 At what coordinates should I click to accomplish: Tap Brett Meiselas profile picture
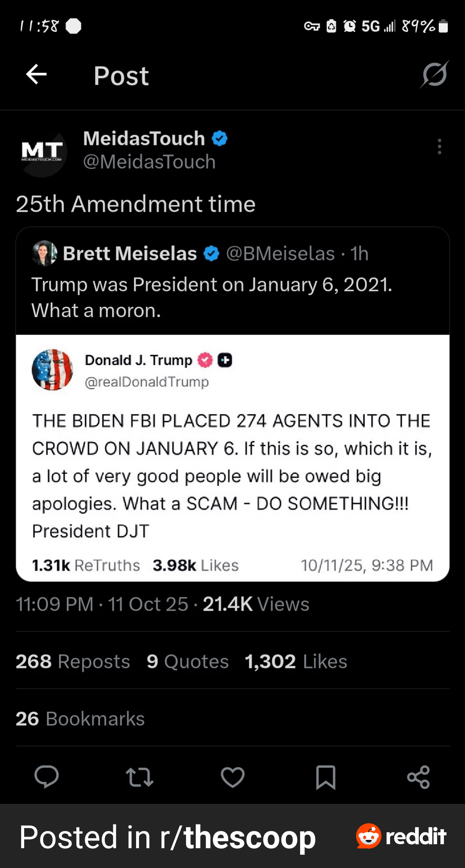[44, 253]
